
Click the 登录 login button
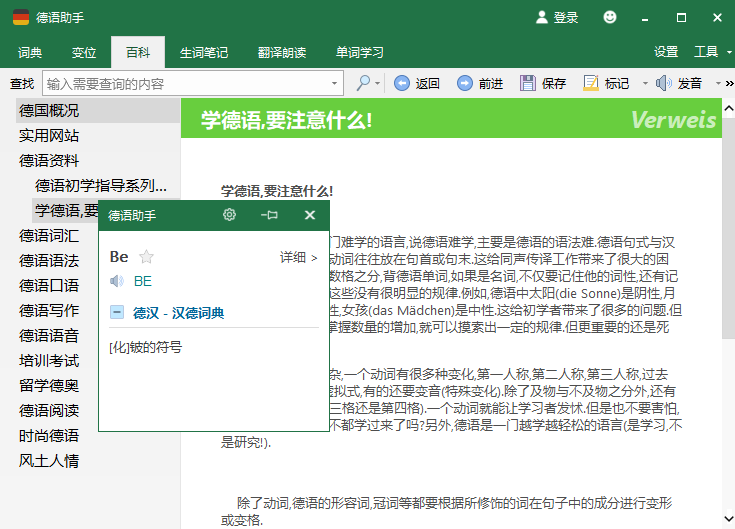point(557,17)
